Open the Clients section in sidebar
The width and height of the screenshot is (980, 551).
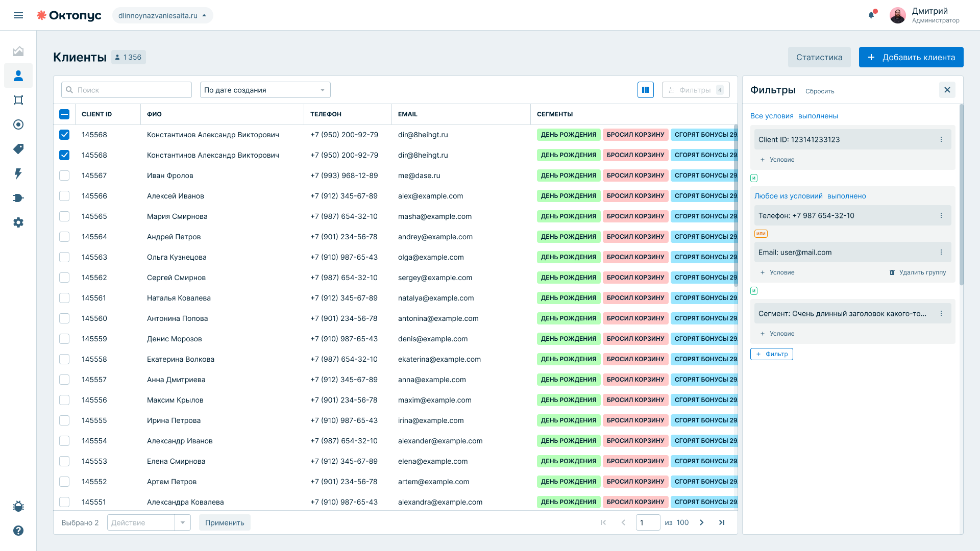[x=18, y=76]
